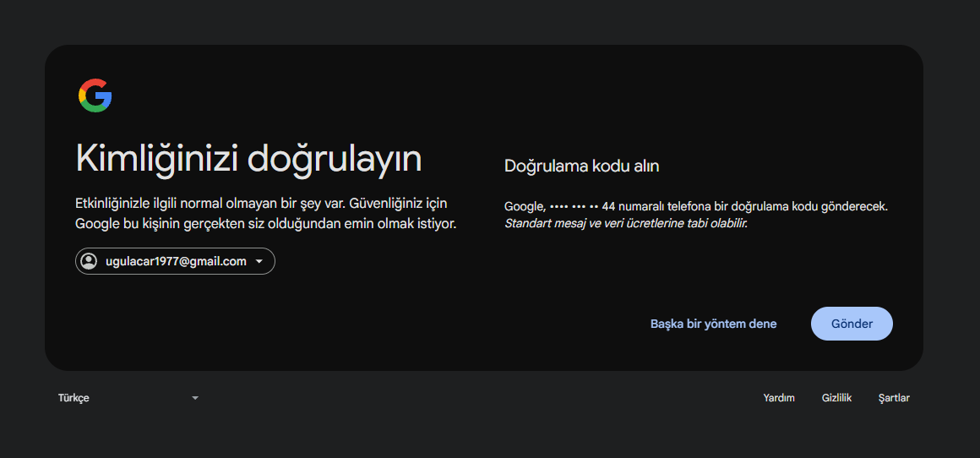This screenshot has width=980, height=458.
Task: Expand the Türkçe language dropdown
Action: (x=128, y=398)
